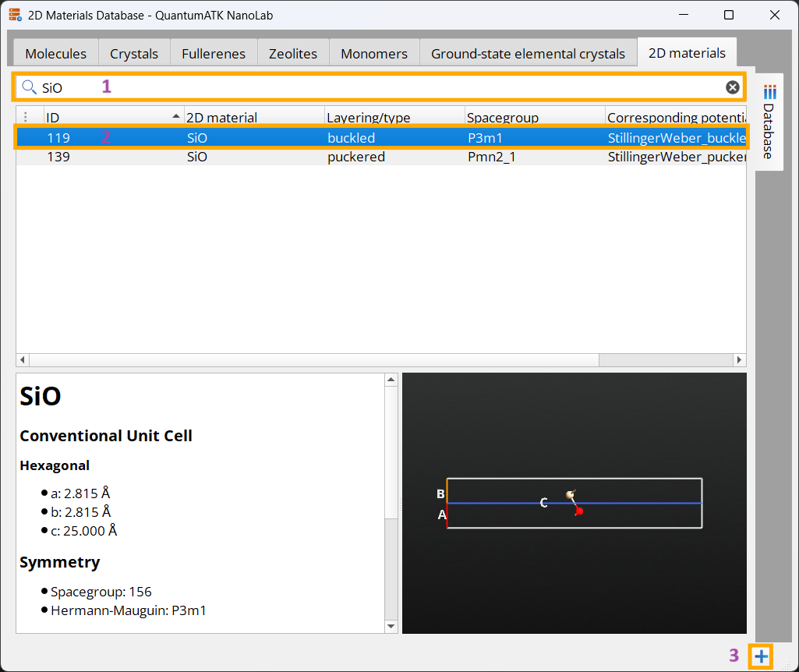Viewport: 799px width, 672px height.
Task: Sort by 2D material column header
Action: click(254, 117)
